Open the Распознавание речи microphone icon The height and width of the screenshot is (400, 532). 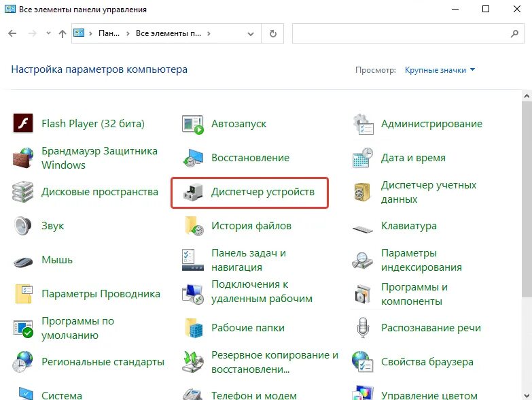(363, 328)
